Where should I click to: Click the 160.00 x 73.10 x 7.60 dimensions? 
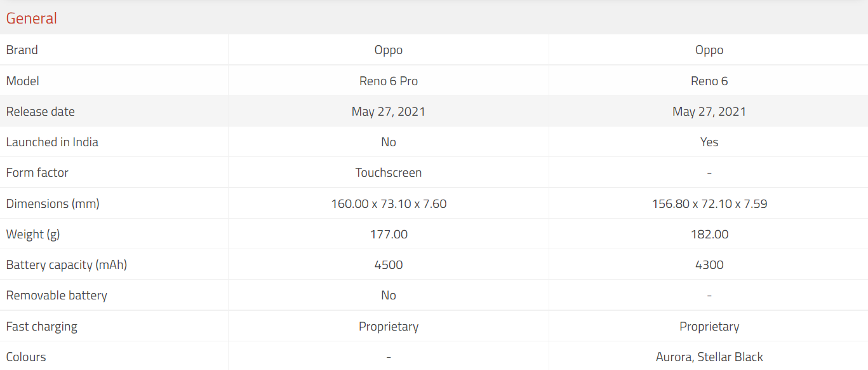389,203
